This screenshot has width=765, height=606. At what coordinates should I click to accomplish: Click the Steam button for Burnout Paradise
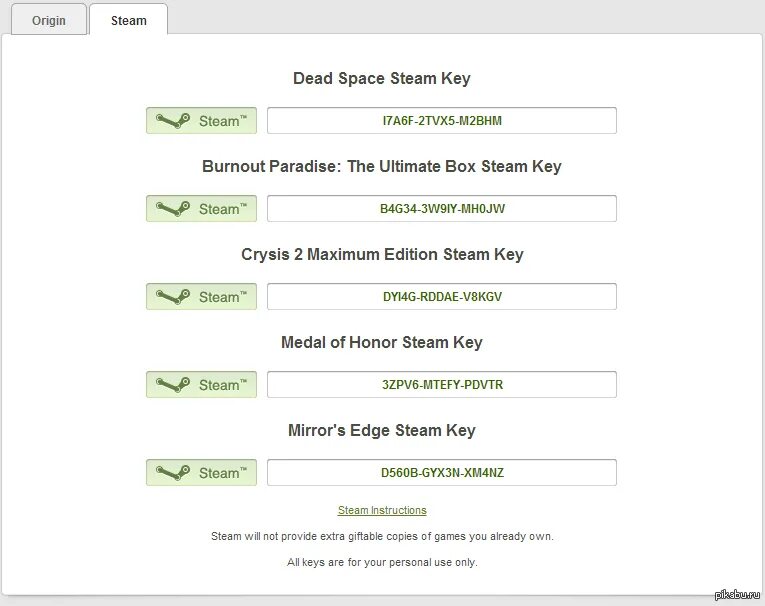point(201,208)
